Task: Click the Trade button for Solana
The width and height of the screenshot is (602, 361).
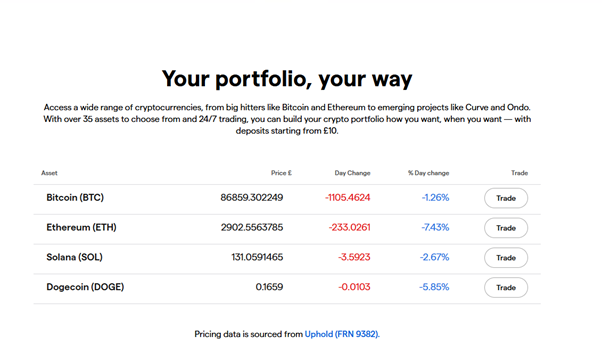Action: click(506, 258)
